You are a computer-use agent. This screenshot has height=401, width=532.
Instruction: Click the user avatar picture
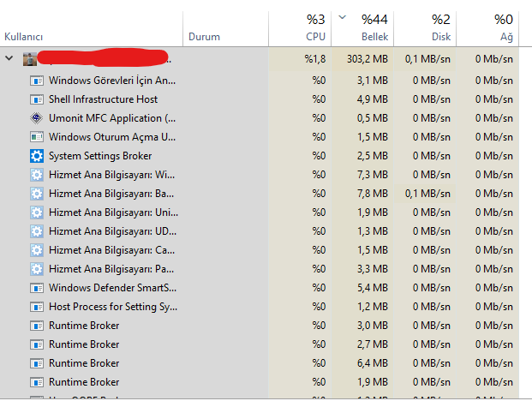[30, 59]
